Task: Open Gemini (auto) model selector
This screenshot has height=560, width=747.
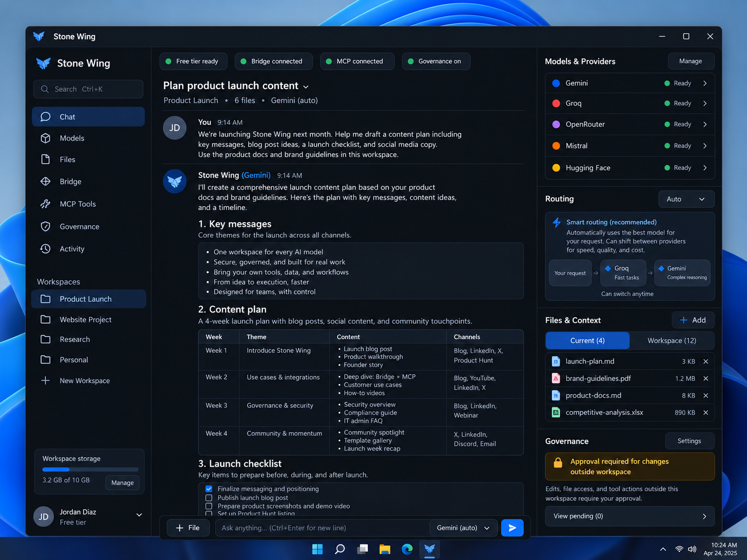Action: 463,528
